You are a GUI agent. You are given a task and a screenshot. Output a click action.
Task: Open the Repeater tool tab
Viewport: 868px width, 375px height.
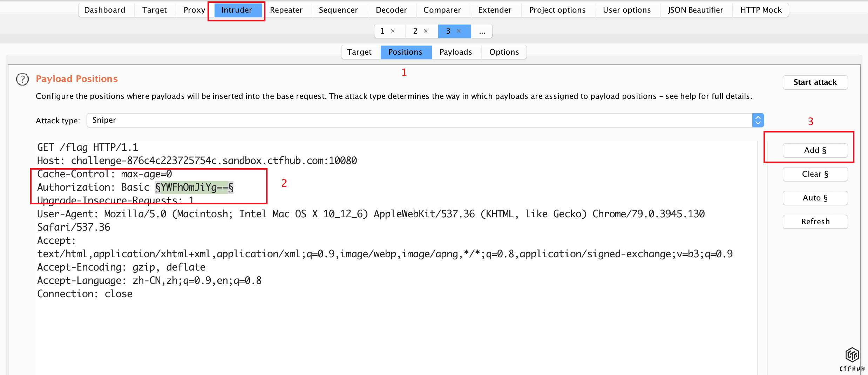(286, 10)
